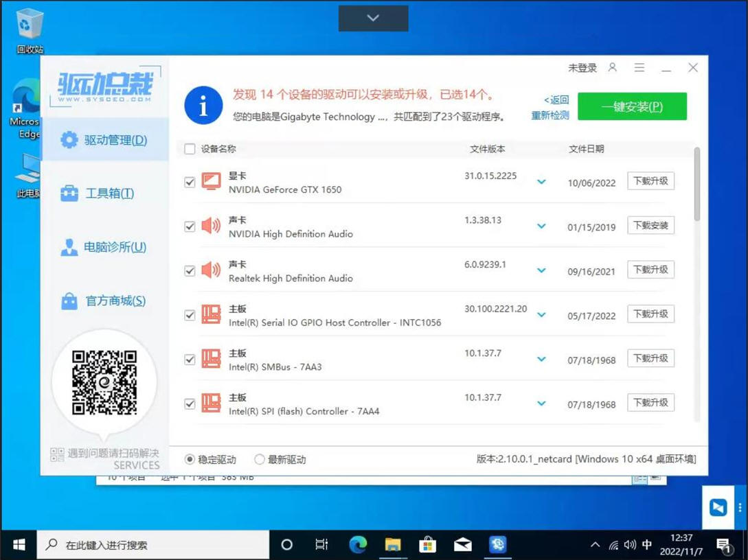Expand version dropdown for Realtek Audio
This screenshot has width=748, height=560.
click(x=541, y=270)
